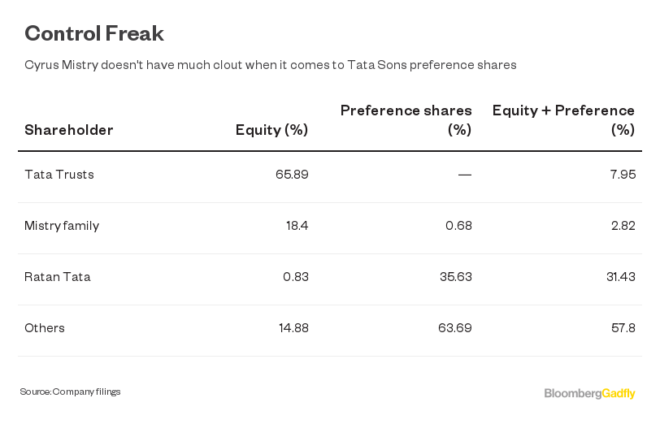Select Mistry family equity value 18.4
Viewport: 660px width, 424px height.
pos(297,225)
